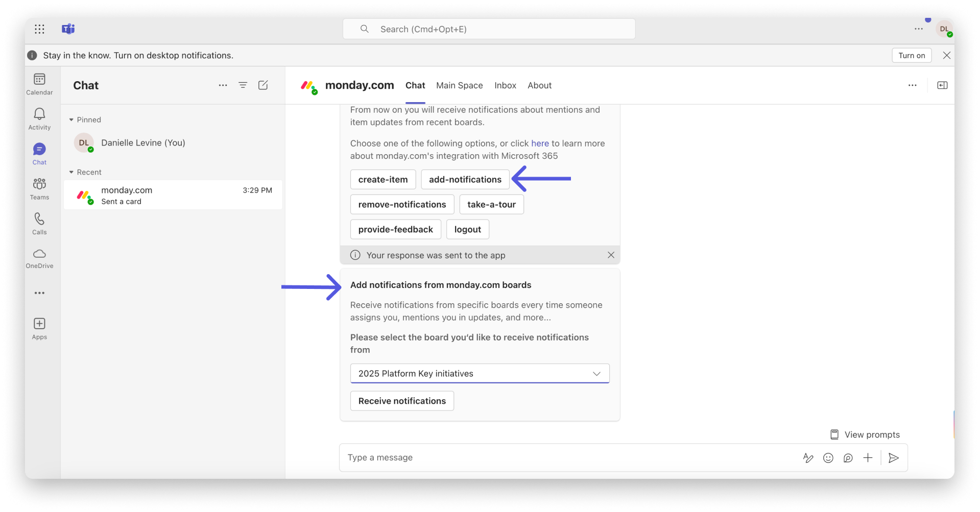Click the remove-notifications button
Viewport: 980px width, 512px height.
(402, 205)
